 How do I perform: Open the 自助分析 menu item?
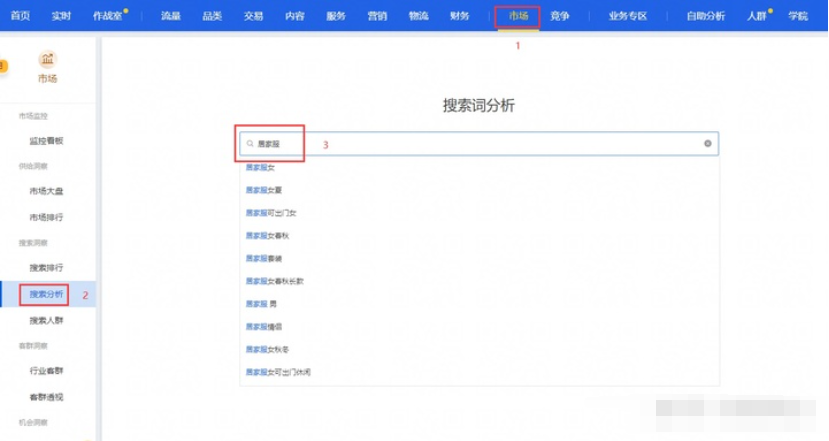(705, 16)
